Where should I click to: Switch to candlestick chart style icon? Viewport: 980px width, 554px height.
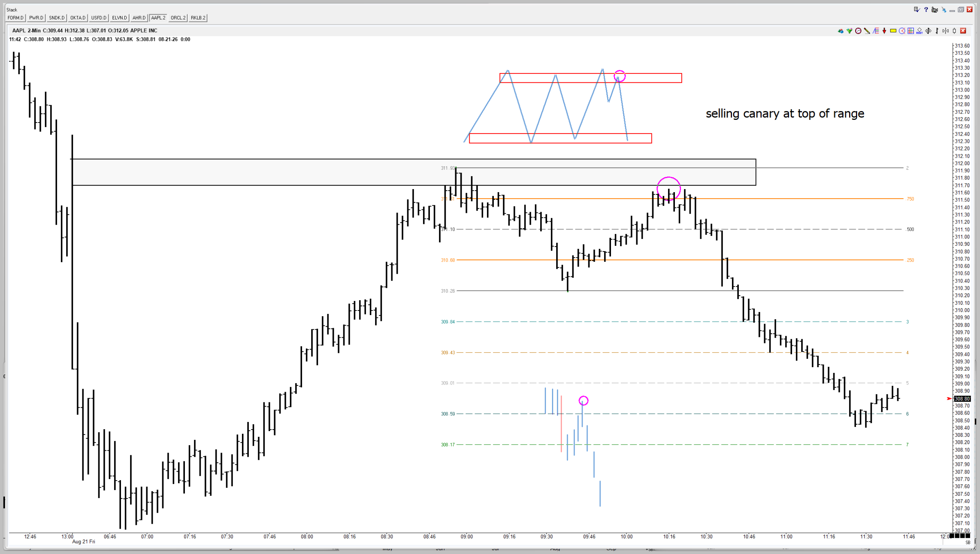pyautogui.click(x=954, y=31)
